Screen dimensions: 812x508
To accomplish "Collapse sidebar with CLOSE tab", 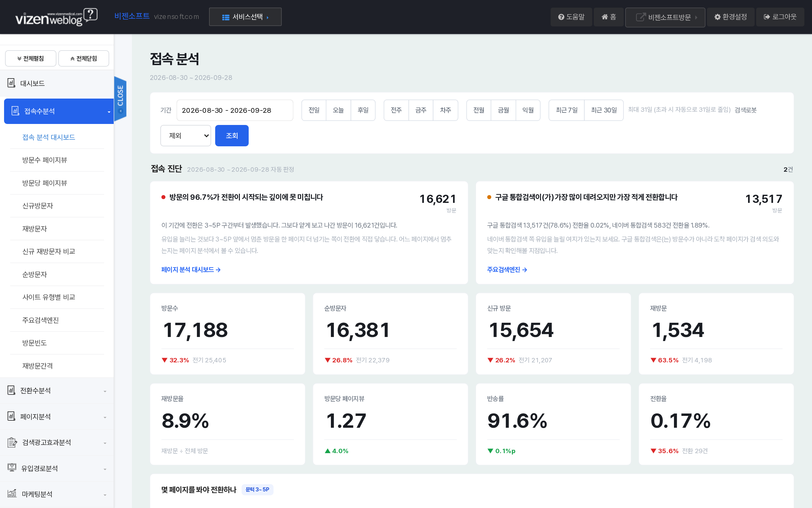I will 120,99.
